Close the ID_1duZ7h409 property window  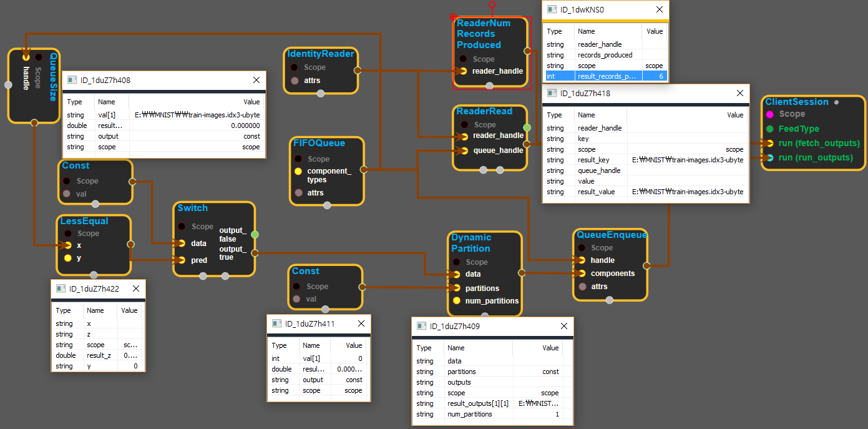coord(563,326)
